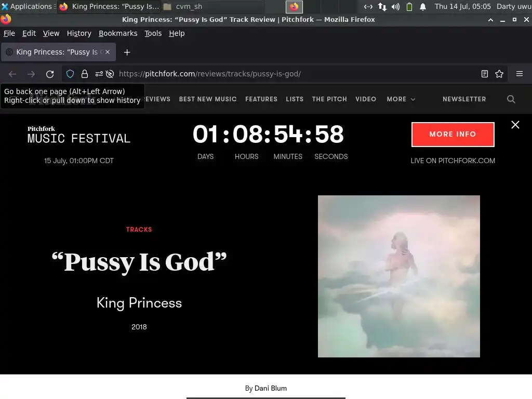Open Firefox hamburger menu
Screen dimensions: 532x399
[520, 74]
